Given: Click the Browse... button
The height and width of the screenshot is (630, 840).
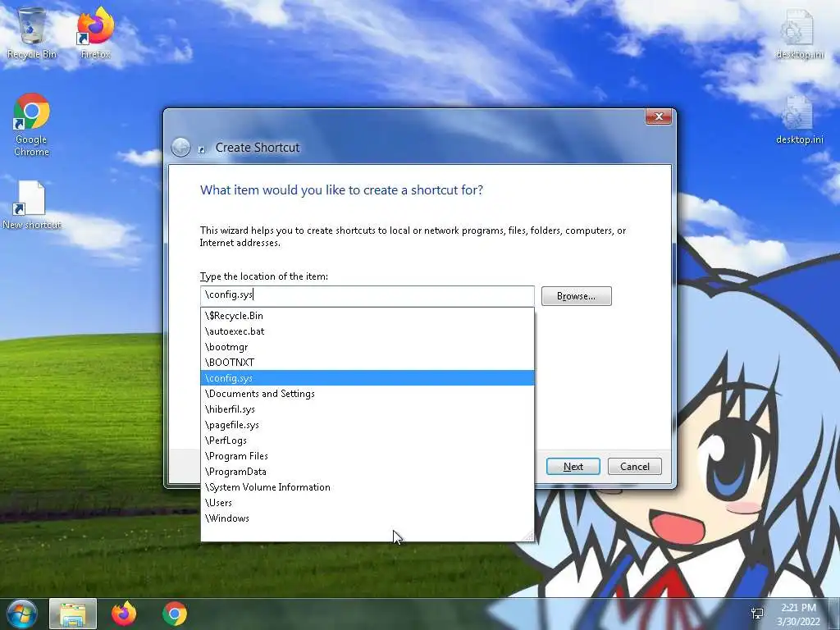Looking at the screenshot, I should [x=576, y=296].
